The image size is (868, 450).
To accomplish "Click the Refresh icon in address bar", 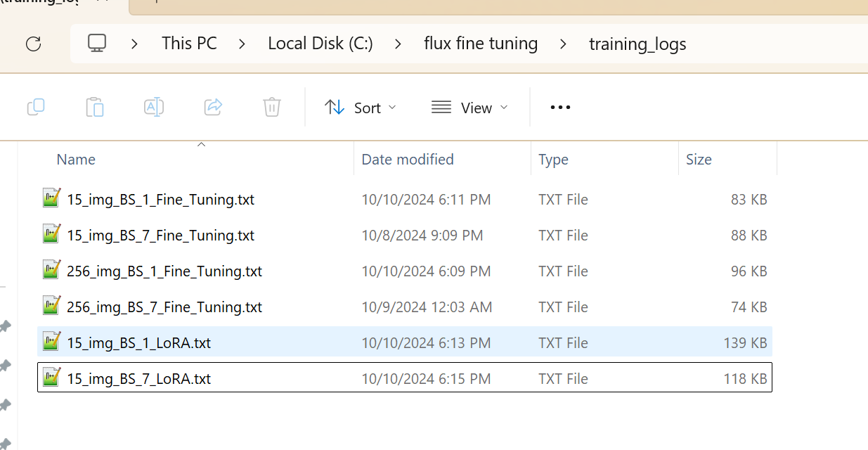I will 33,44.
